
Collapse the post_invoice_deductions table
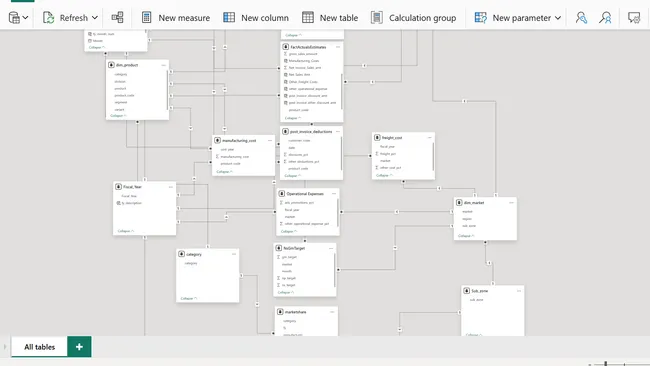pyautogui.click(x=292, y=176)
